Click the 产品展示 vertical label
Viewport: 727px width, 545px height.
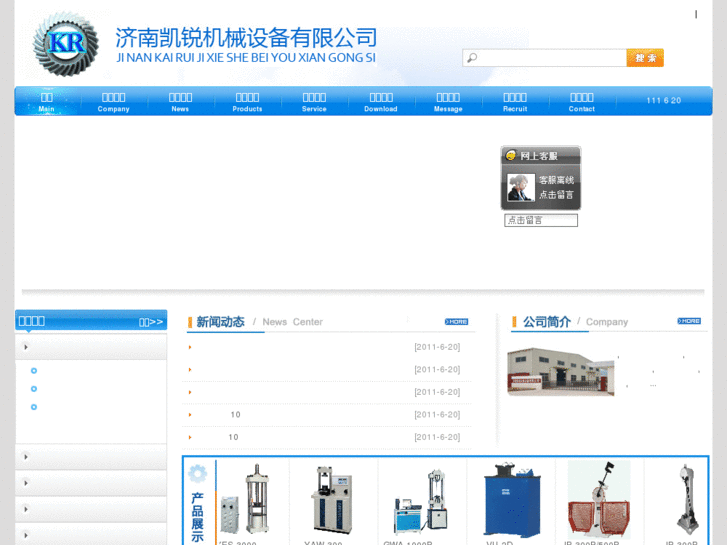198,517
